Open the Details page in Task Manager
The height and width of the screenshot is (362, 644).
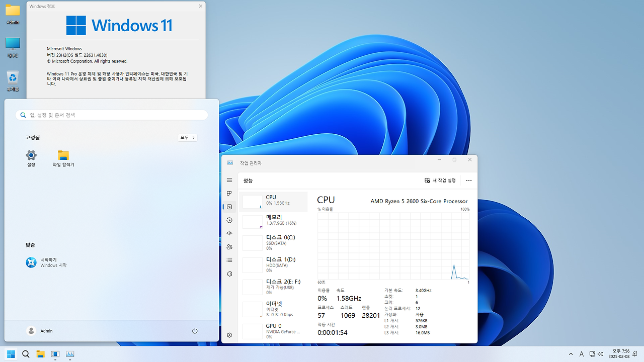point(229,260)
